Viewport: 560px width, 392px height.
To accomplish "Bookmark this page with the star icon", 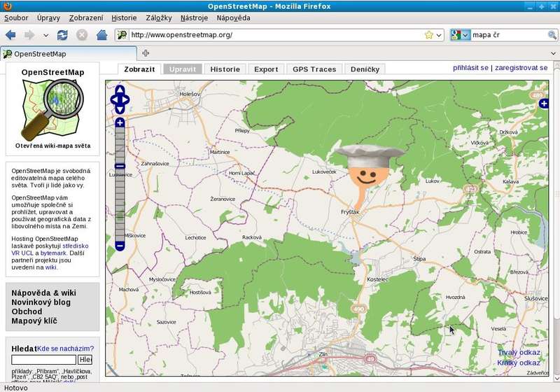I will point(429,35).
